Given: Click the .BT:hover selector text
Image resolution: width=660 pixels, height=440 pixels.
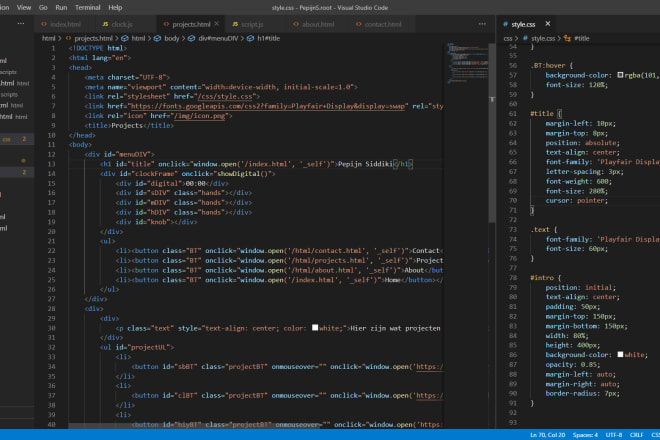Looking at the screenshot, I should 548,66.
